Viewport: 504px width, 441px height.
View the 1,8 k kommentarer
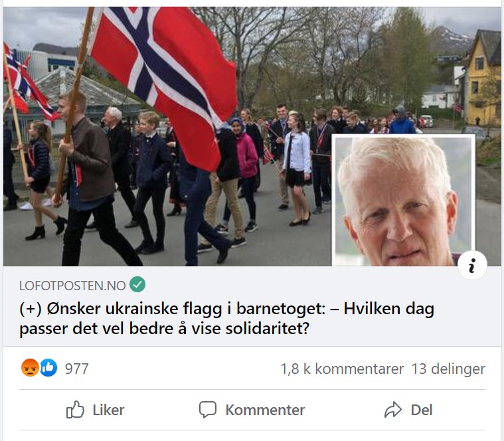(x=342, y=369)
